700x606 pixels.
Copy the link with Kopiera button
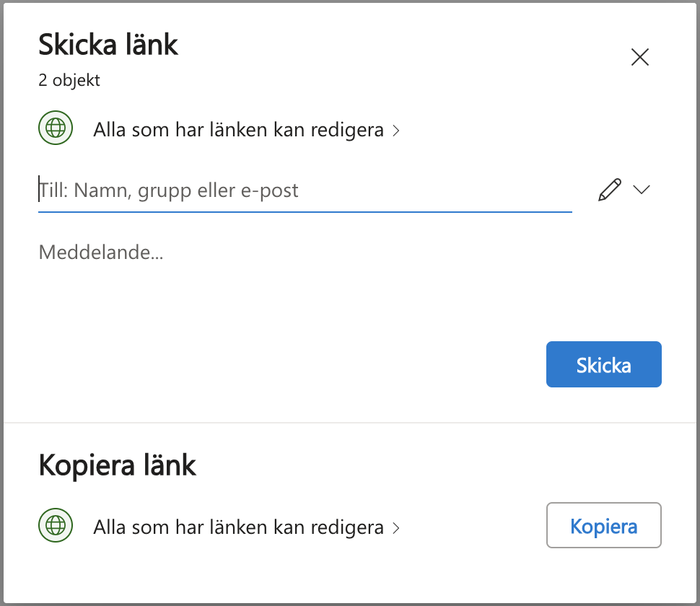pos(603,525)
